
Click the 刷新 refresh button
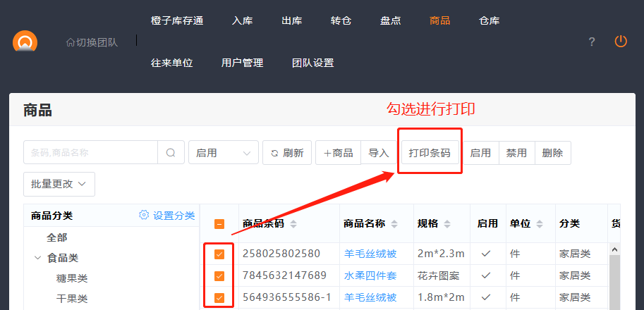tap(286, 153)
